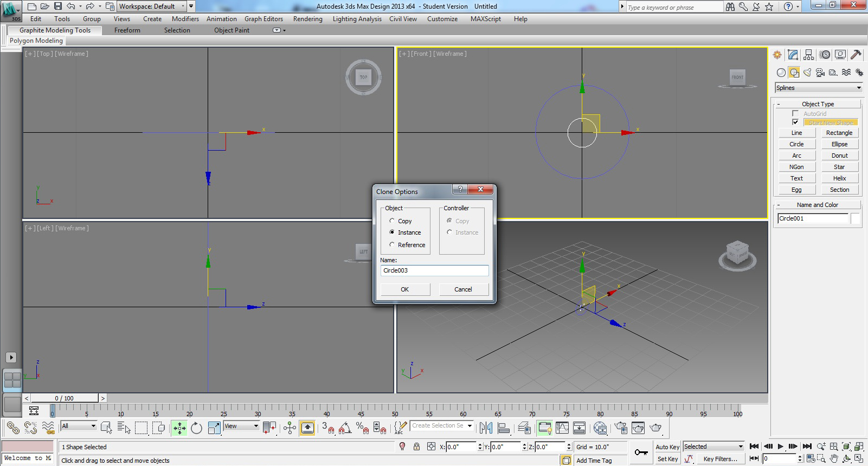Open the Render Setup teapot icon
Viewport: 868px width, 466px height.
point(621,428)
